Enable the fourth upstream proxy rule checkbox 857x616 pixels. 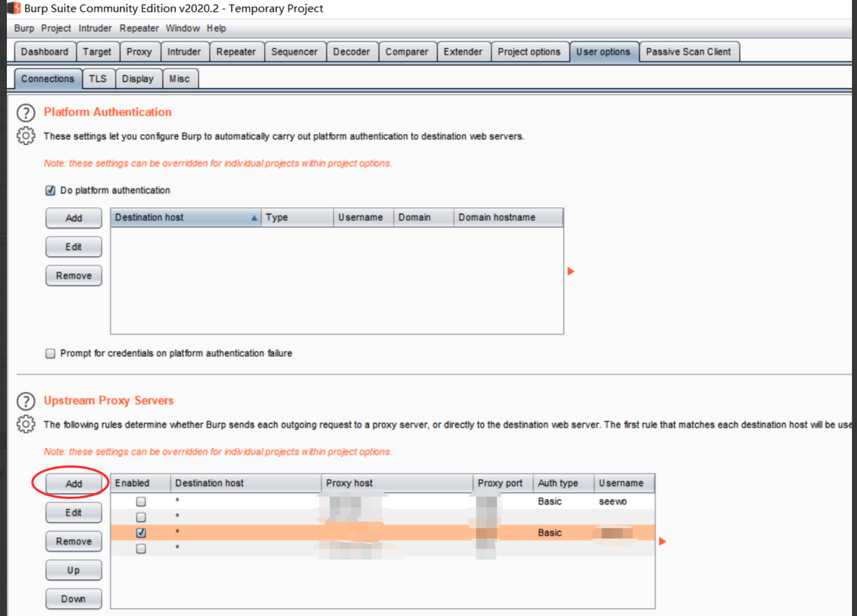point(141,548)
